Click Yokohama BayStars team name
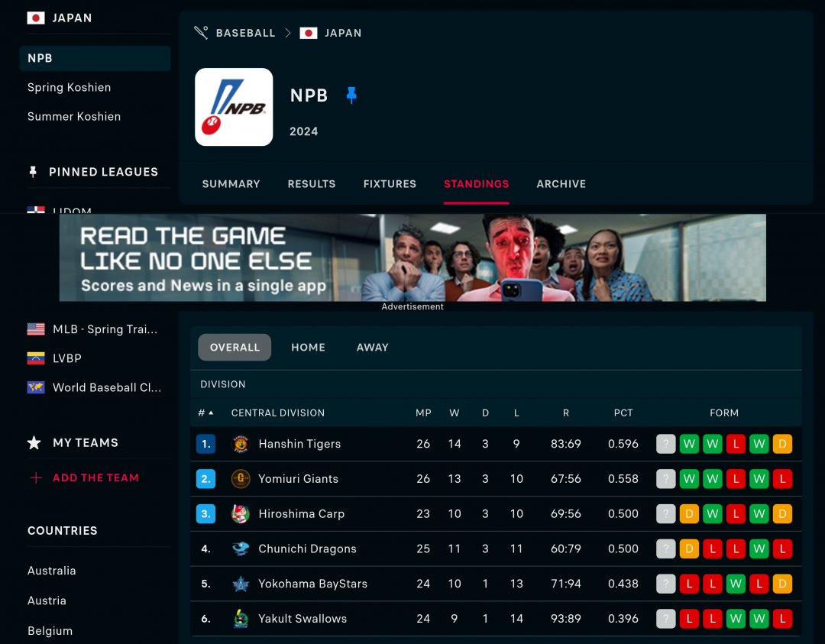Screen dimensions: 825x644 (312, 584)
